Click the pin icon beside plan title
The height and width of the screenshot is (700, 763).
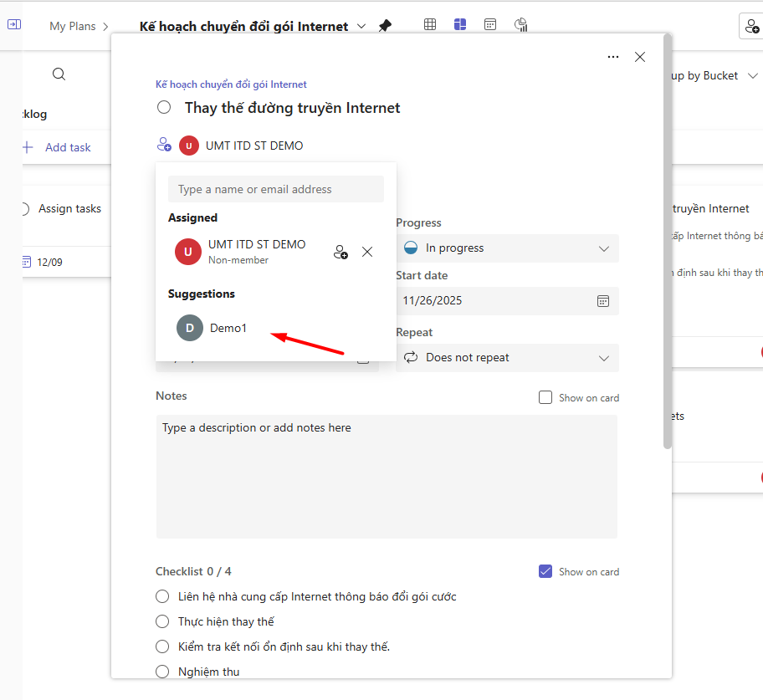coord(385,26)
